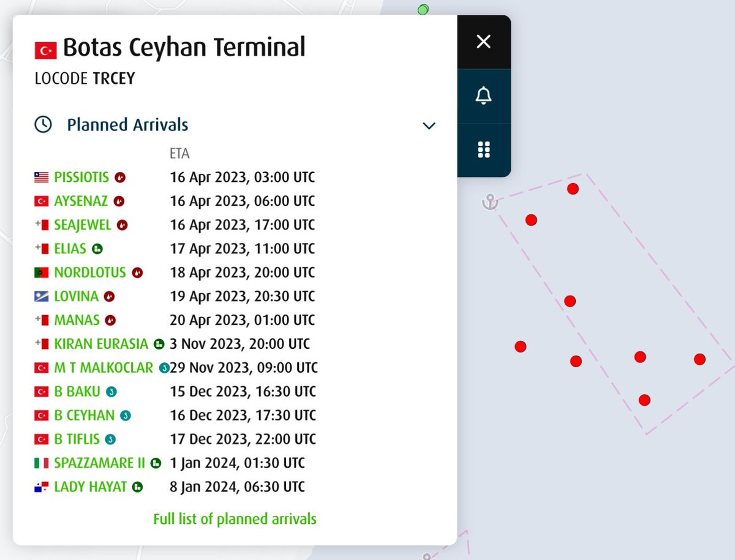Open SPAZZAMARE II vessel details
This screenshot has width=735, height=560.
(x=100, y=463)
